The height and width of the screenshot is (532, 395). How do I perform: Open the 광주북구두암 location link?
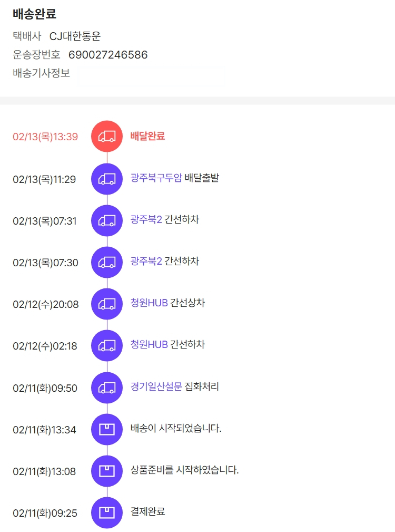(156, 178)
